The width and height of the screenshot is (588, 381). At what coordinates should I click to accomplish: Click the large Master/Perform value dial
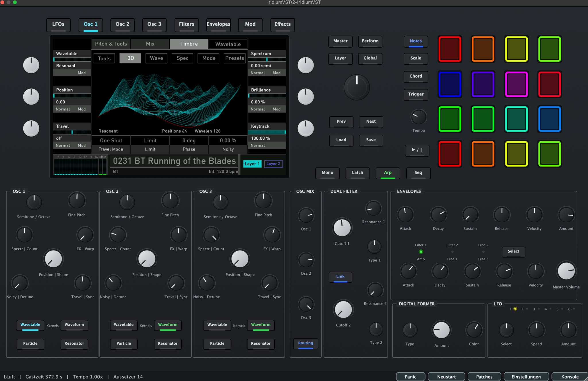357,87
